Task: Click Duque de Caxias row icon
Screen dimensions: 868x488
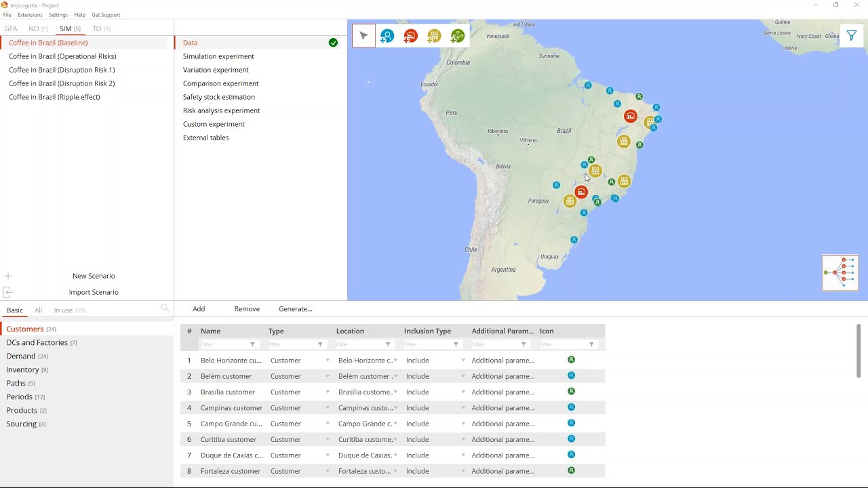Action: click(x=571, y=455)
